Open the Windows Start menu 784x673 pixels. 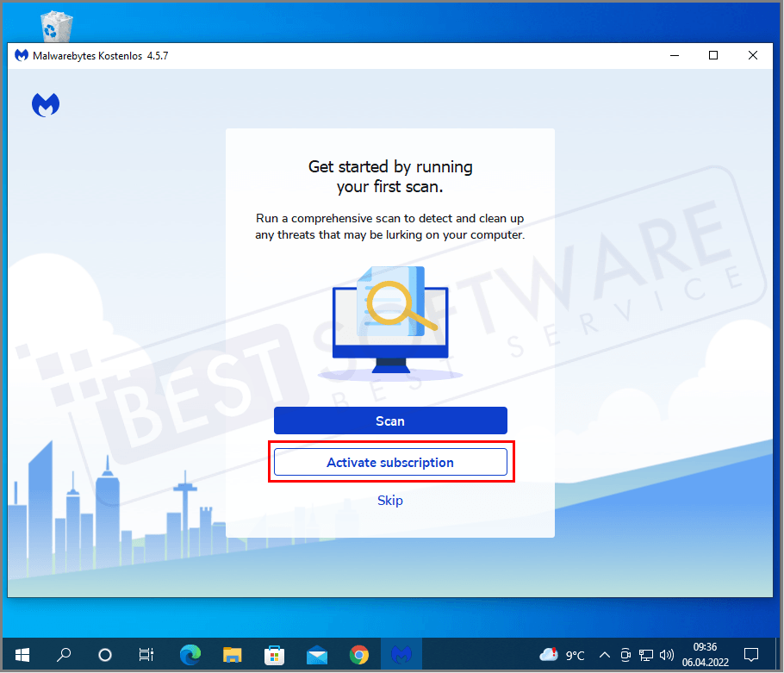pos(21,655)
